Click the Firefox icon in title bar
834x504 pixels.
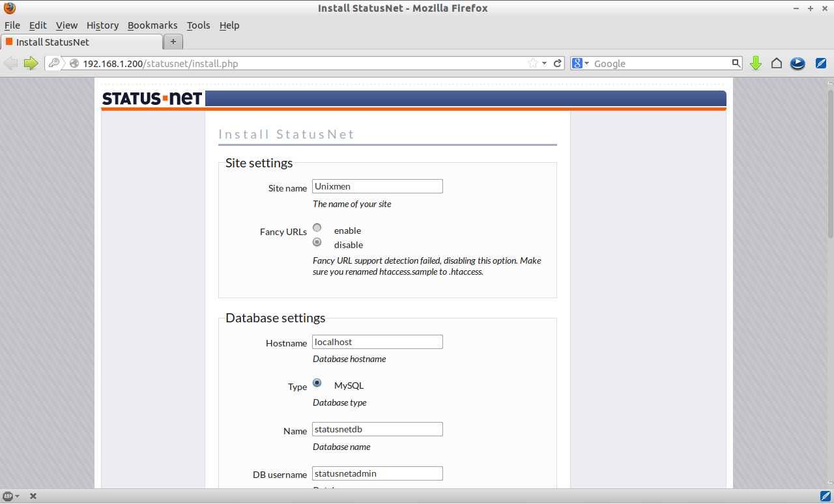[9, 8]
